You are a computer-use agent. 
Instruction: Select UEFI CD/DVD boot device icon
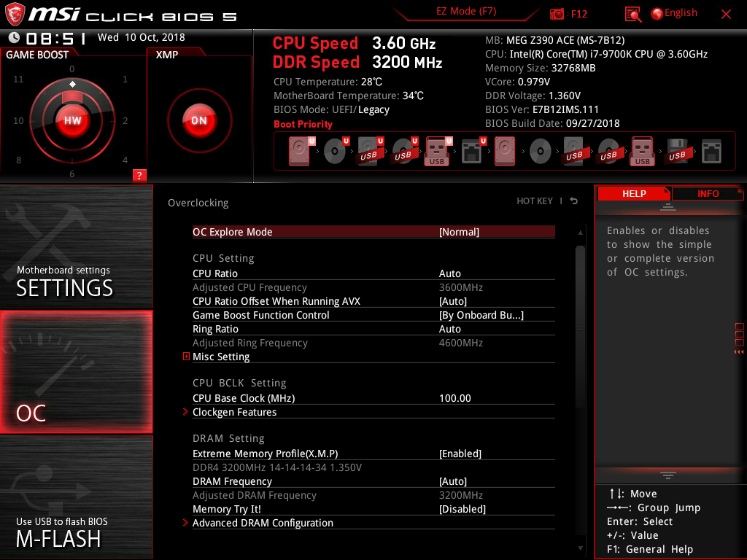(336, 151)
